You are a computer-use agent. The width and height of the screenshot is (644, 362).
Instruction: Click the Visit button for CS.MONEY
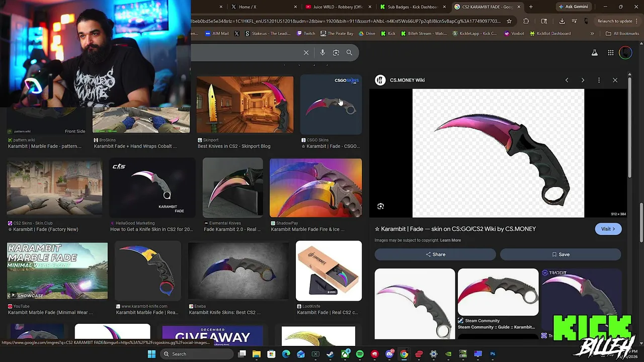click(x=608, y=229)
